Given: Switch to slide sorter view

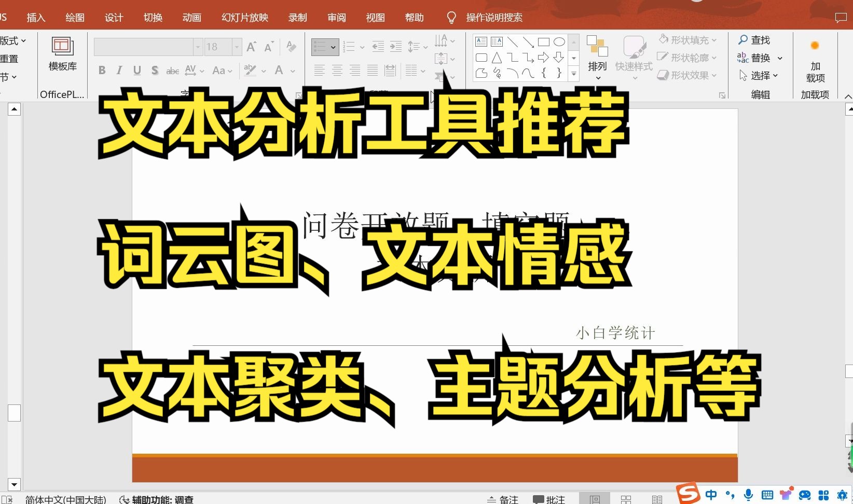Looking at the screenshot, I should pyautogui.click(x=626, y=499).
